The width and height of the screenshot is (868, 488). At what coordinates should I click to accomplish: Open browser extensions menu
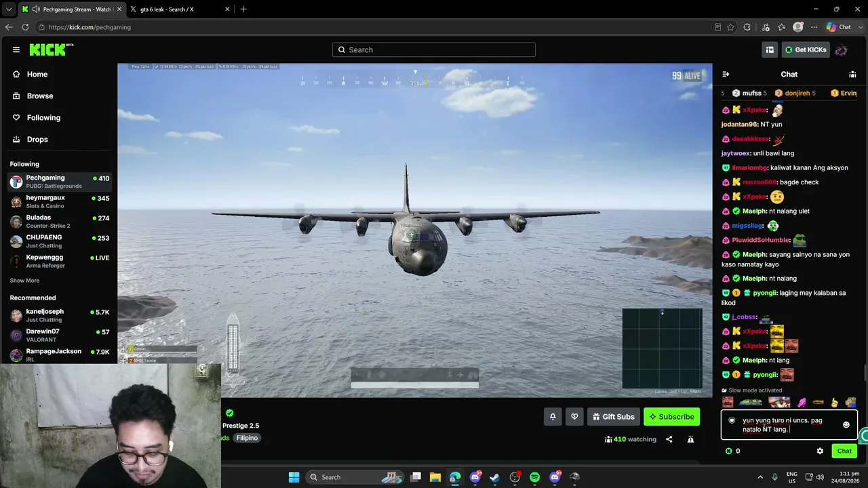click(x=747, y=27)
